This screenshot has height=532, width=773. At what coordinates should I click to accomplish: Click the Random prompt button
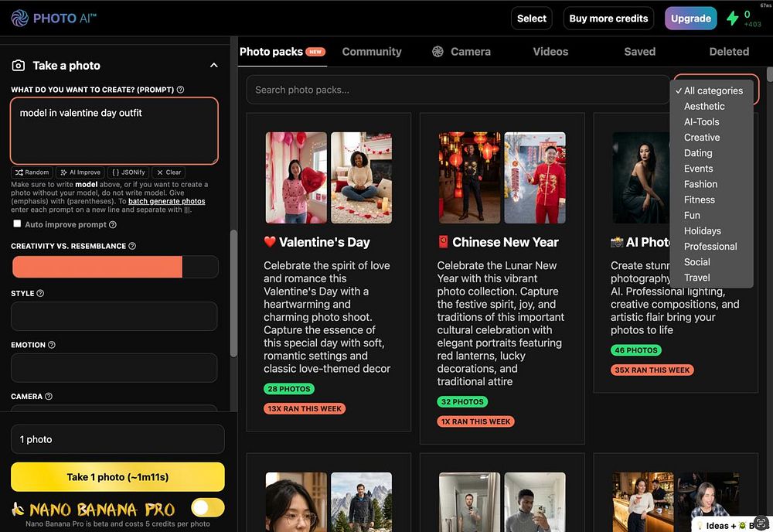point(32,172)
